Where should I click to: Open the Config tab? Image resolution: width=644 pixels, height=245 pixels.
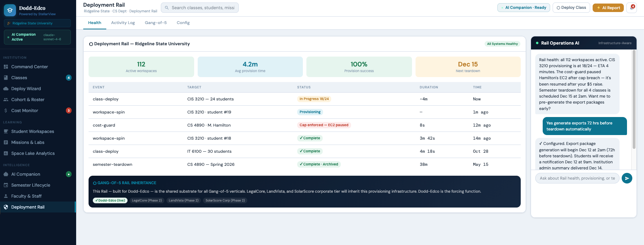[183, 23]
